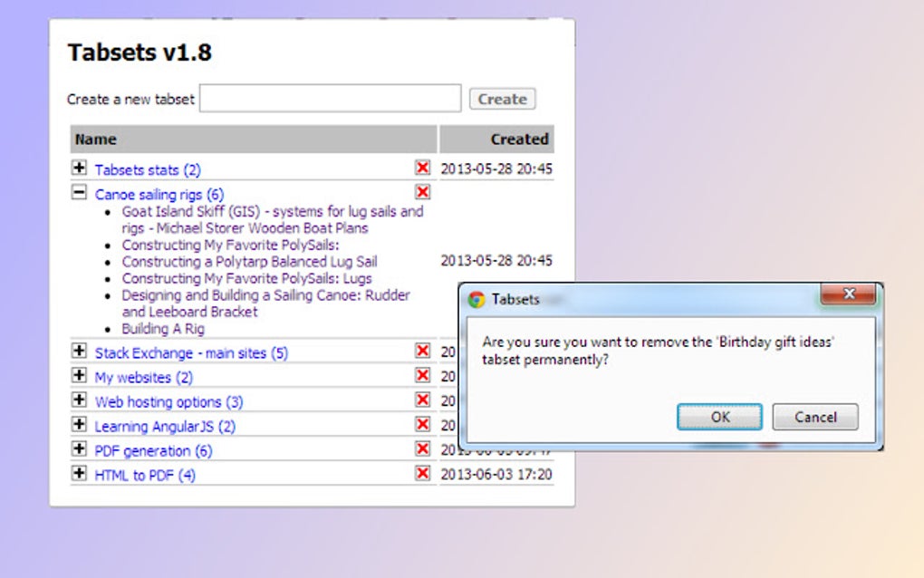Collapse the Canoe sailing rigs tabset
The width and height of the screenshot is (924, 578).
click(x=79, y=192)
